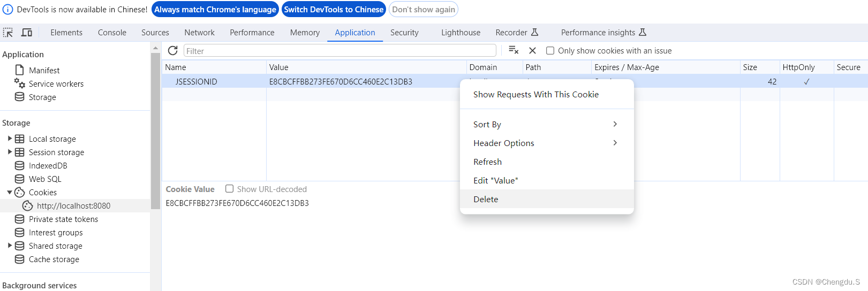The width and height of the screenshot is (868, 291).
Task: Open the Security tab
Action: (x=404, y=33)
